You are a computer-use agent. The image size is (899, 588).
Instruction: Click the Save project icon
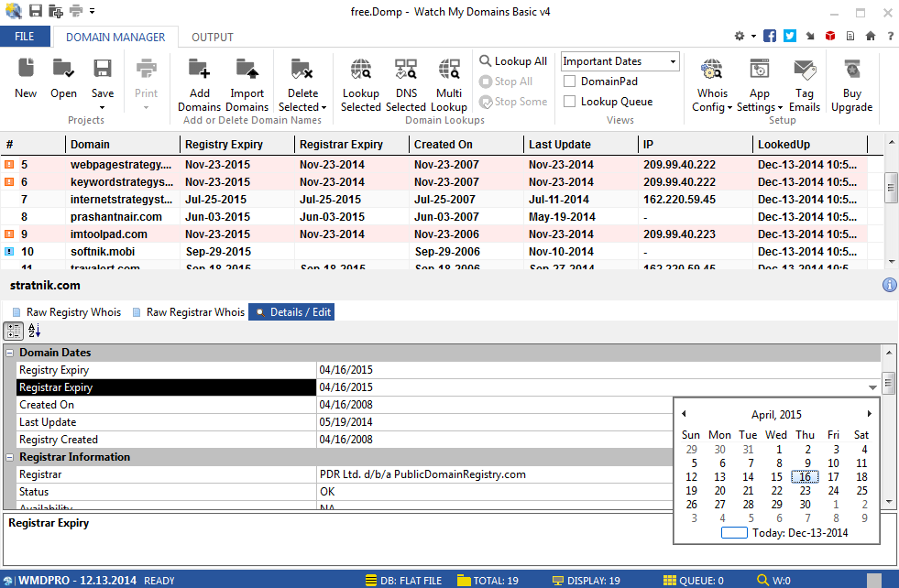(102, 68)
